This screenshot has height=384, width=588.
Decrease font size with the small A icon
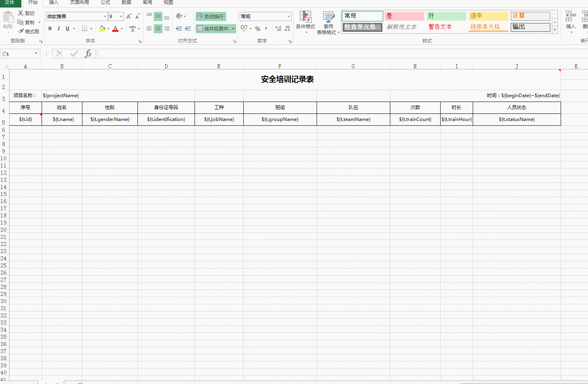click(137, 16)
